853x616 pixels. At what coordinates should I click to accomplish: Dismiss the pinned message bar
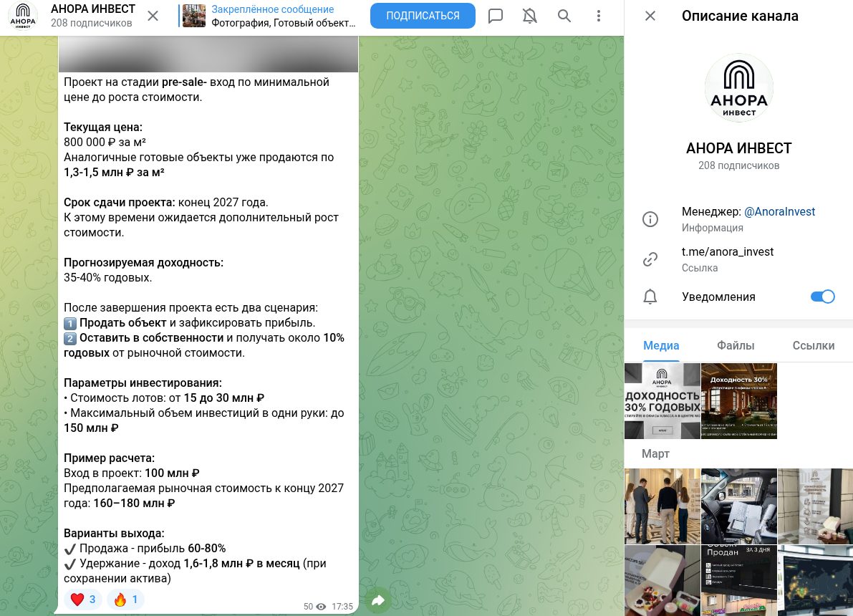click(153, 16)
